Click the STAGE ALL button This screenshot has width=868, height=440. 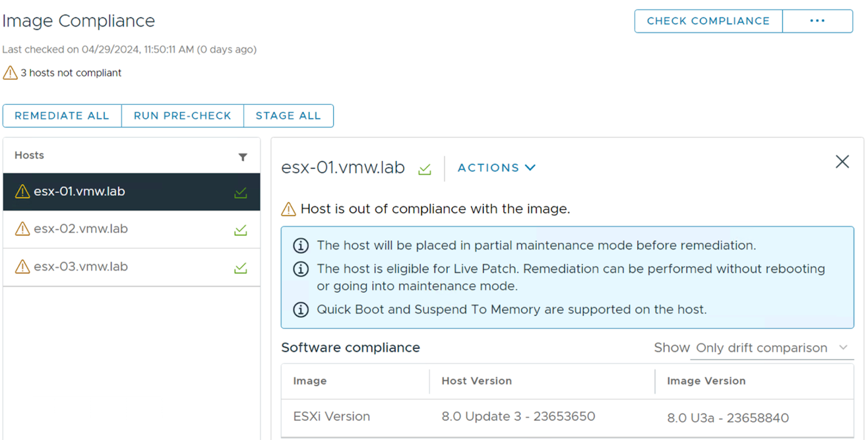click(288, 116)
